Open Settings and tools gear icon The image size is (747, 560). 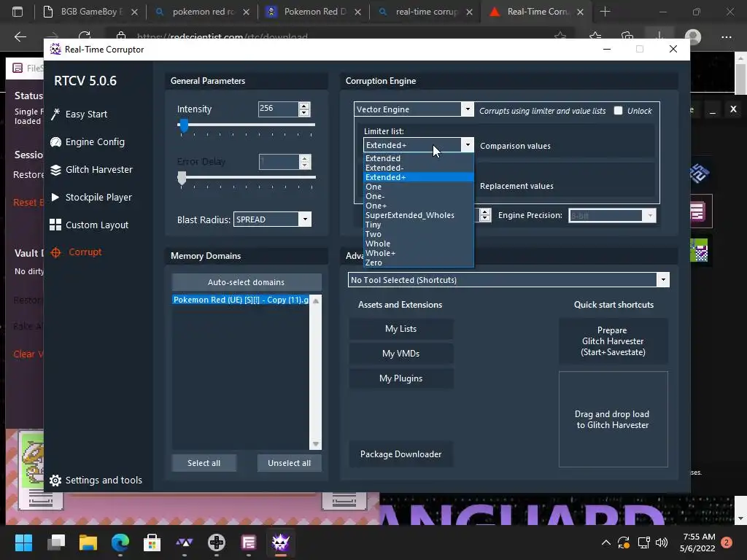55,481
